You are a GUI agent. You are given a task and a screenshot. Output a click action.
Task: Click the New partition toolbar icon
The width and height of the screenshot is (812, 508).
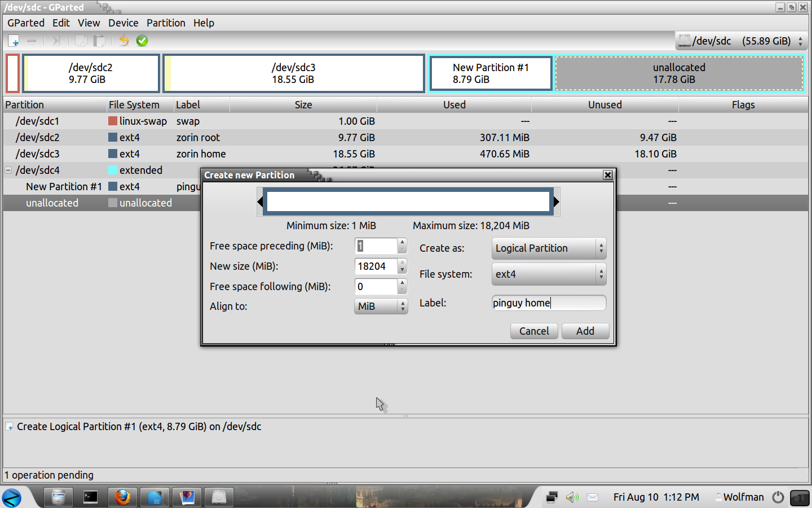[x=14, y=41]
